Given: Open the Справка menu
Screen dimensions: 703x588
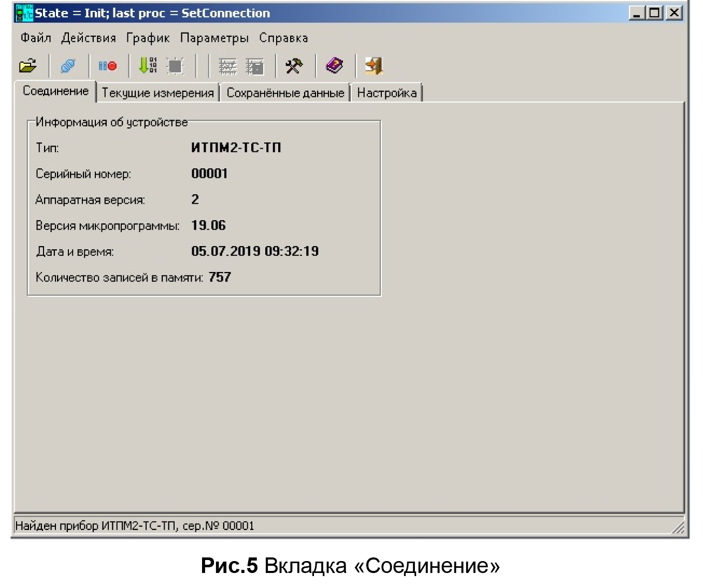Looking at the screenshot, I should click(283, 38).
